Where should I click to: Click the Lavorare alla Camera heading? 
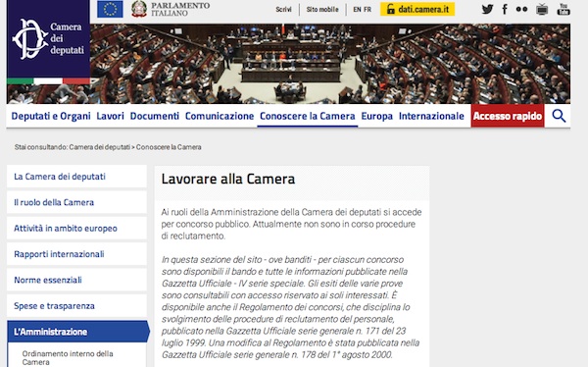[228, 179]
